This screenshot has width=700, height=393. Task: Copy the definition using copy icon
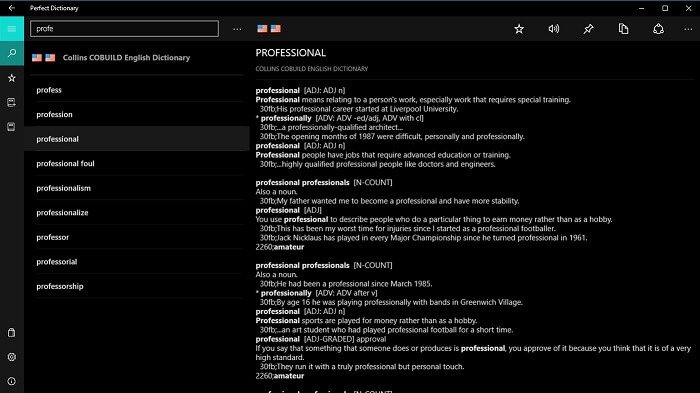pos(623,29)
